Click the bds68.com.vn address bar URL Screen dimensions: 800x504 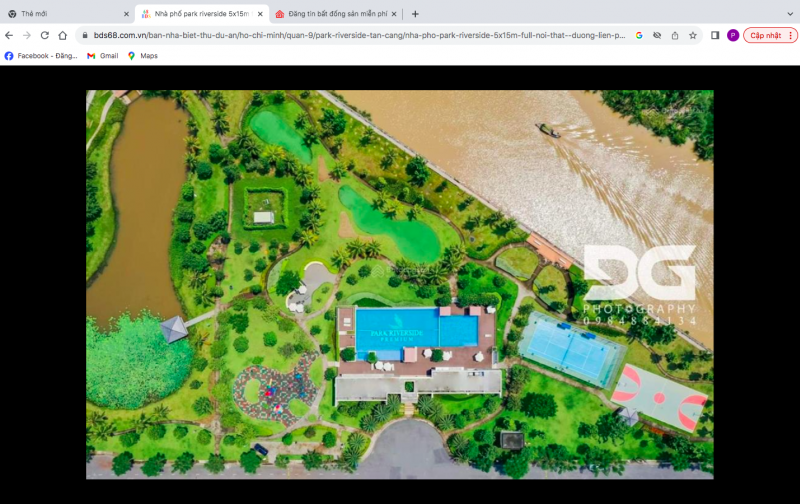coord(359,35)
